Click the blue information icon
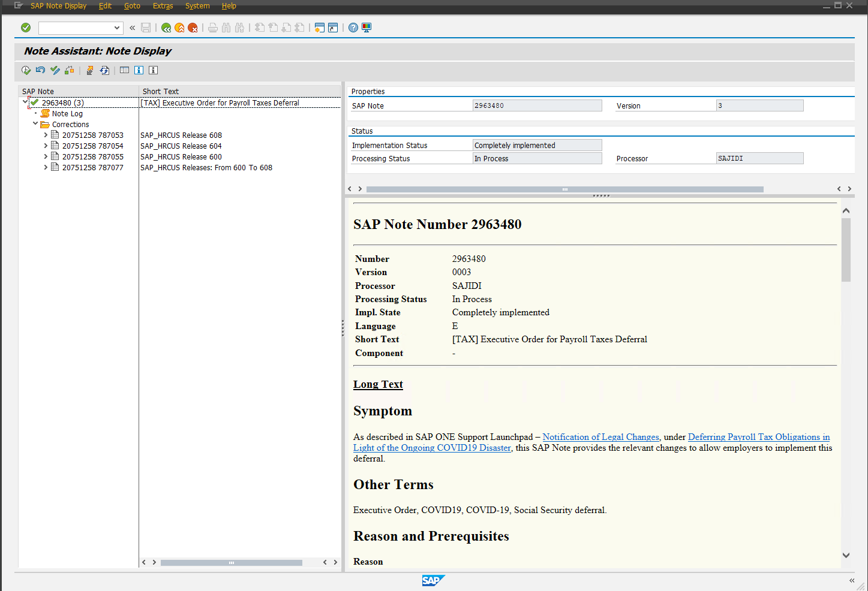The image size is (868, 591). click(139, 70)
